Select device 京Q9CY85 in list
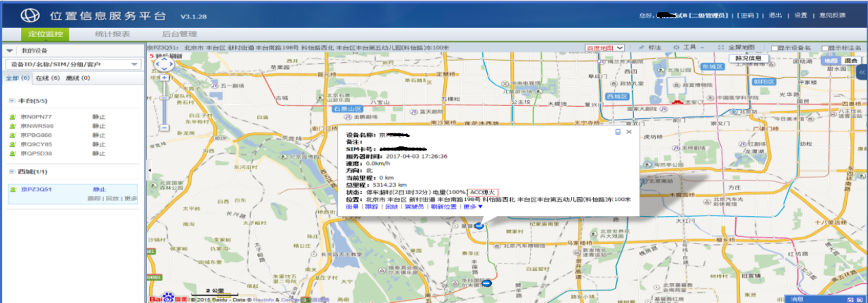This screenshot has height=303, width=868. tap(36, 144)
